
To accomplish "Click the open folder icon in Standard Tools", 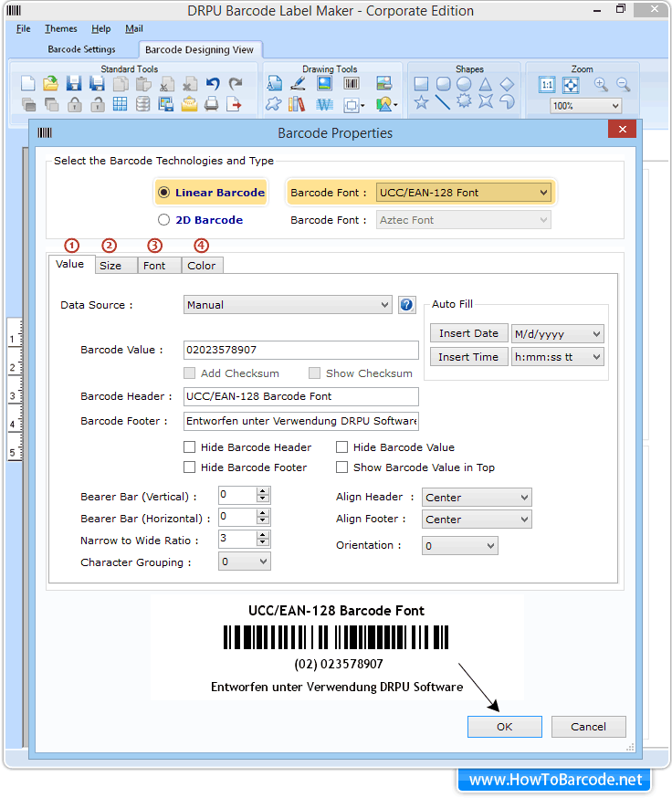I will pos(51,84).
